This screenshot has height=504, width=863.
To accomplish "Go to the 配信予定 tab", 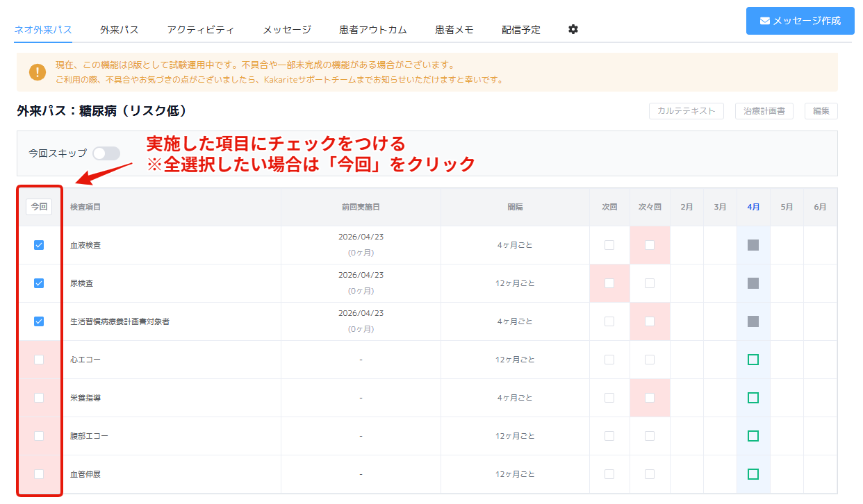I will point(521,30).
